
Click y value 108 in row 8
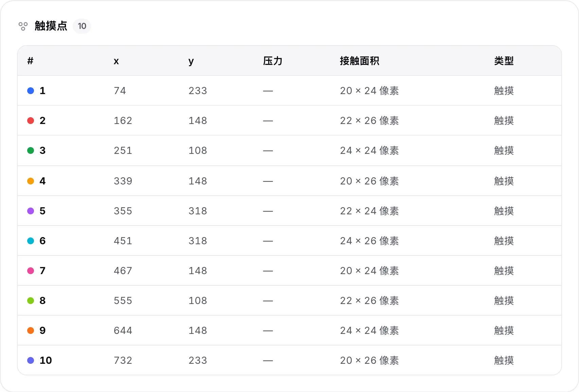[198, 301]
